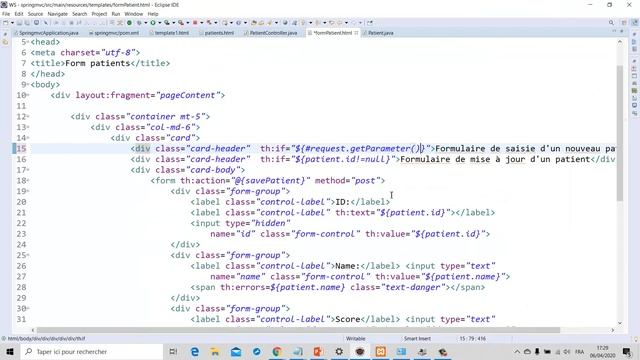Open the Source menu

point(35,14)
